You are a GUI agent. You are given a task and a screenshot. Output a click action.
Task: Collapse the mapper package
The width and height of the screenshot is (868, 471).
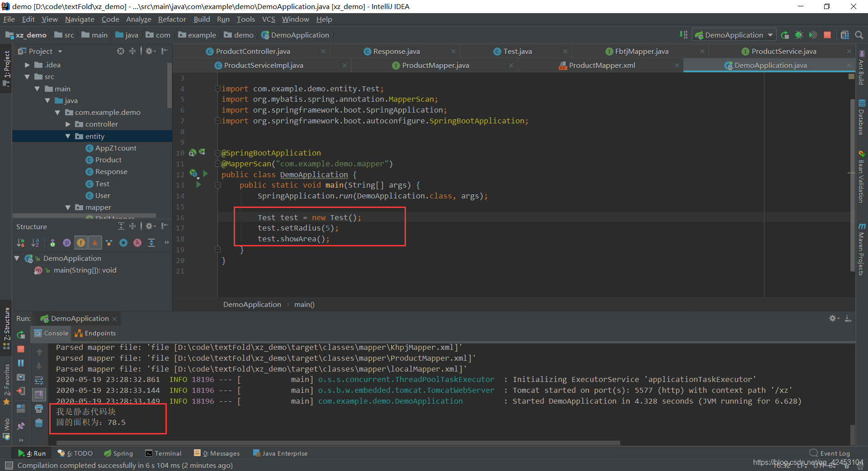68,207
